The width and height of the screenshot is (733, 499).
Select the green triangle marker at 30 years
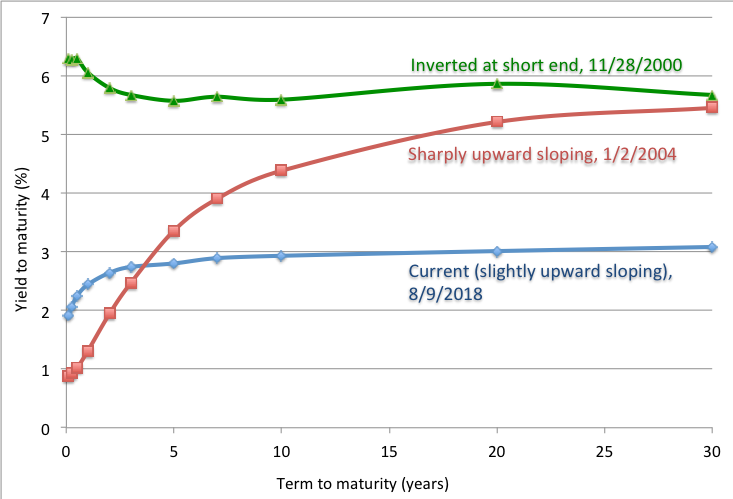click(712, 95)
